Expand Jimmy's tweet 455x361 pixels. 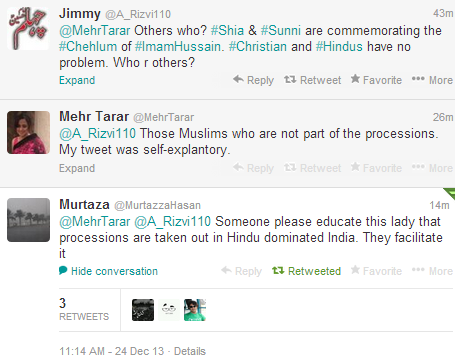[x=77, y=80]
